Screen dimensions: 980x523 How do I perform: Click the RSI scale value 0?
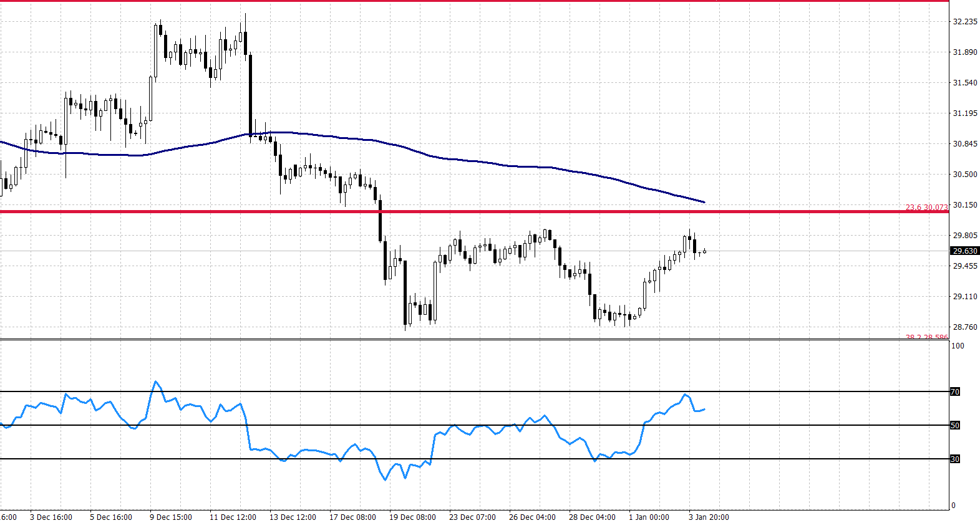click(x=953, y=505)
